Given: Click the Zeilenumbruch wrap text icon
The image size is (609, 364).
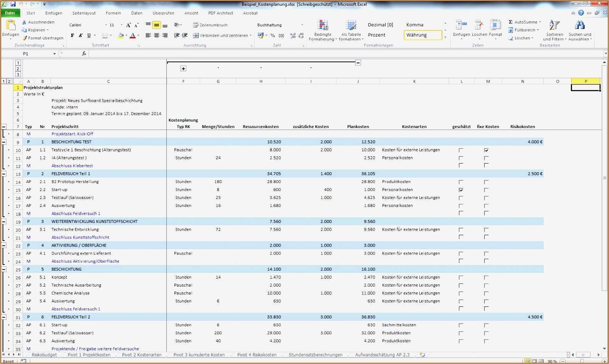Looking at the screenshot, I should coord(196,25).
